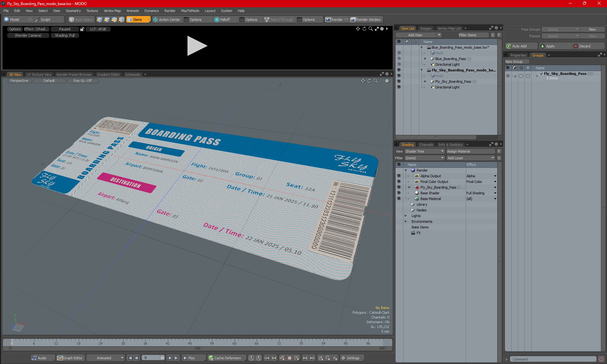This screenshot has height=364, width=607.
Task: Click the Auto Add button
Action: [x=521, y=46]
